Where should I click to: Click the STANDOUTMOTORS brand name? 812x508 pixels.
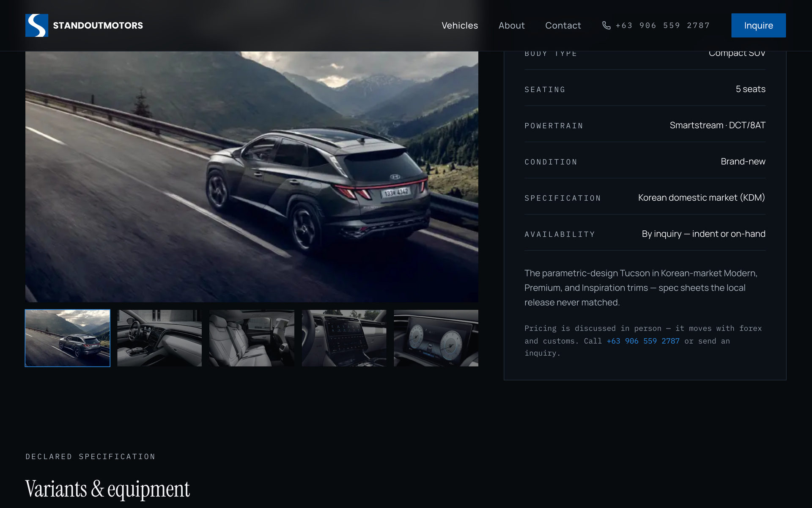point(98,25)
